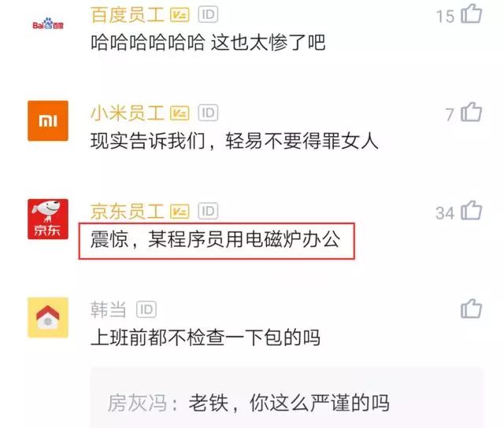504x428 pixels.
Task: Like the 小米员工 comment with thumbs-up
Action: click(x=471, y=112)
